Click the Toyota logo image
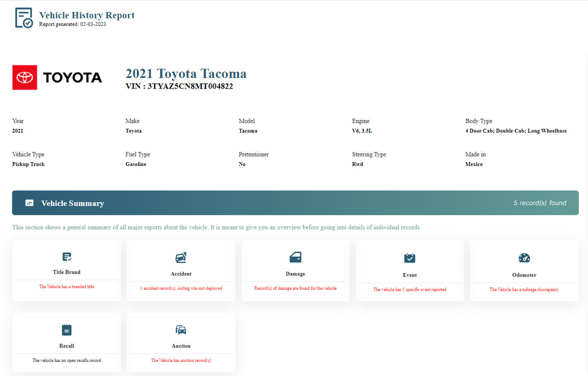This screenshot has width=588, height=376. pyautogui.click(x=57, y=77)
